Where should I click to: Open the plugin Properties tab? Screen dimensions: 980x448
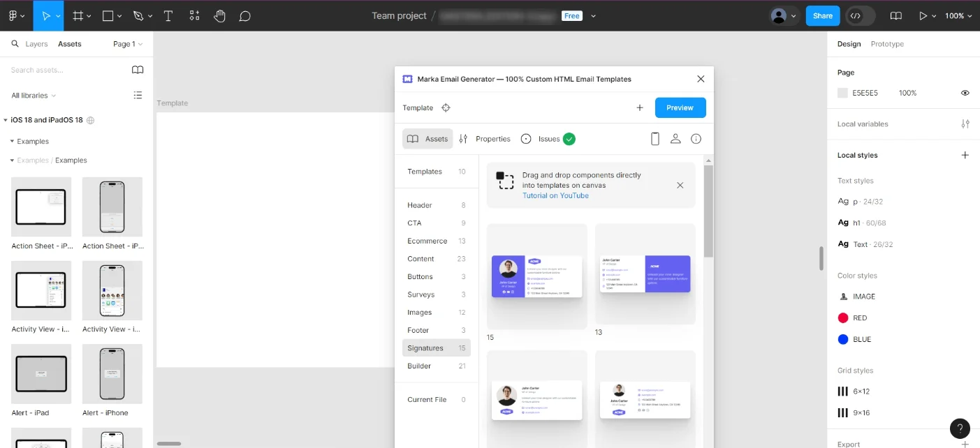pos(485,139)
